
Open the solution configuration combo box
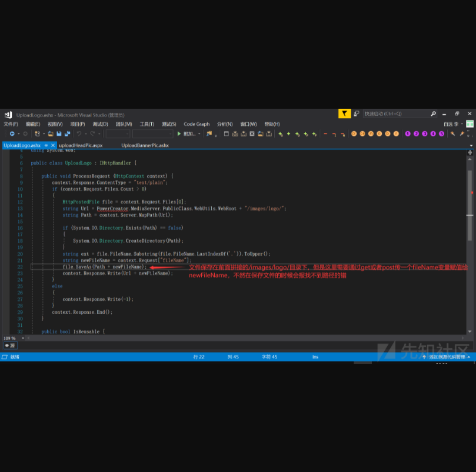click(118, 134)
